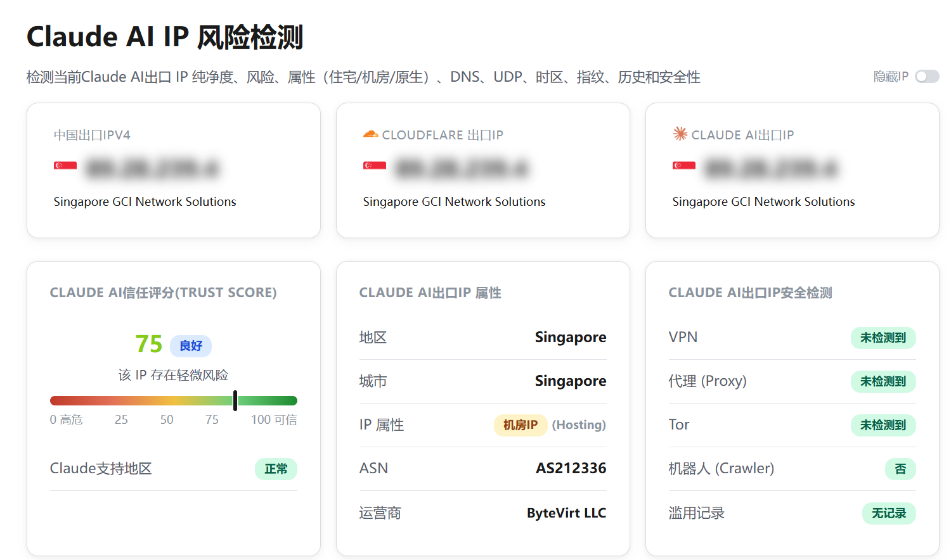Click Singapore GCI Network Solutions under 中国出口IPV4
The image size is (951, 560).
tap(145, 201)
